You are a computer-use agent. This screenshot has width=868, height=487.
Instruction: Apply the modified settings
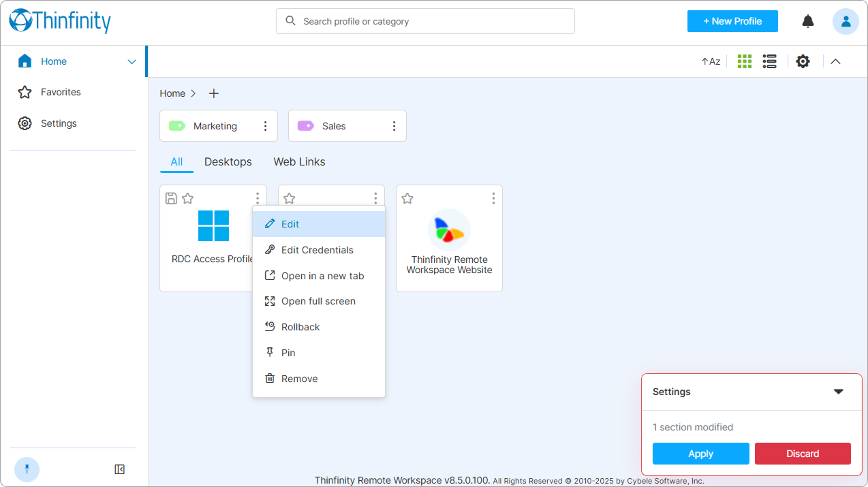point(701,454)
